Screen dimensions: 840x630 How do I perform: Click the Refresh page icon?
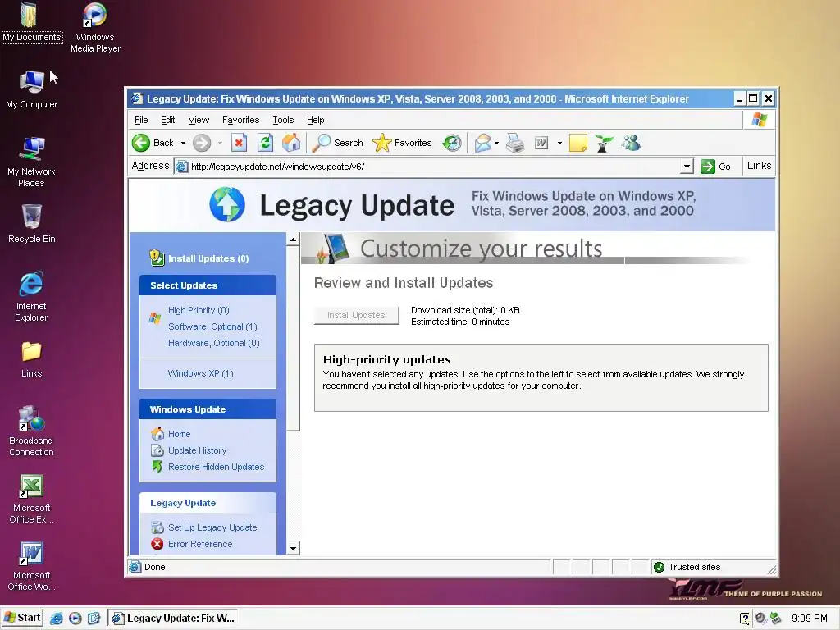(x=265, y=143)
